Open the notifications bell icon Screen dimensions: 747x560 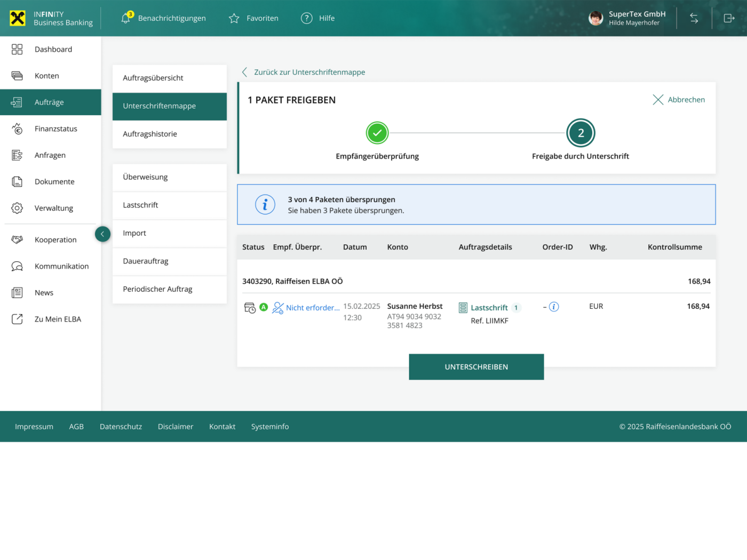point(126,18)
